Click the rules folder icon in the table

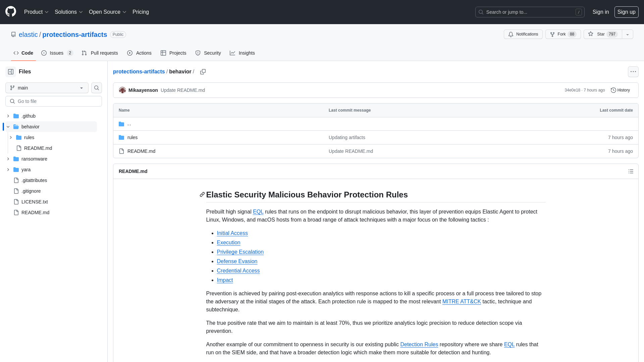click(121, 137)
